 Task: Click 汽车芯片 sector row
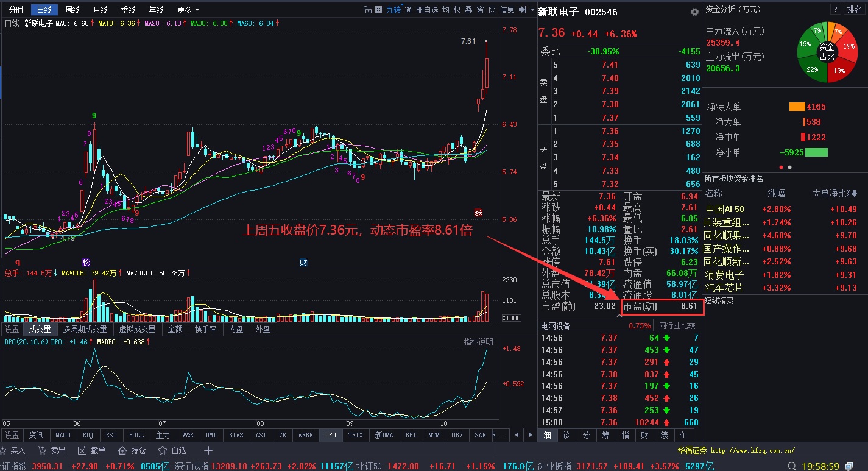785,288
